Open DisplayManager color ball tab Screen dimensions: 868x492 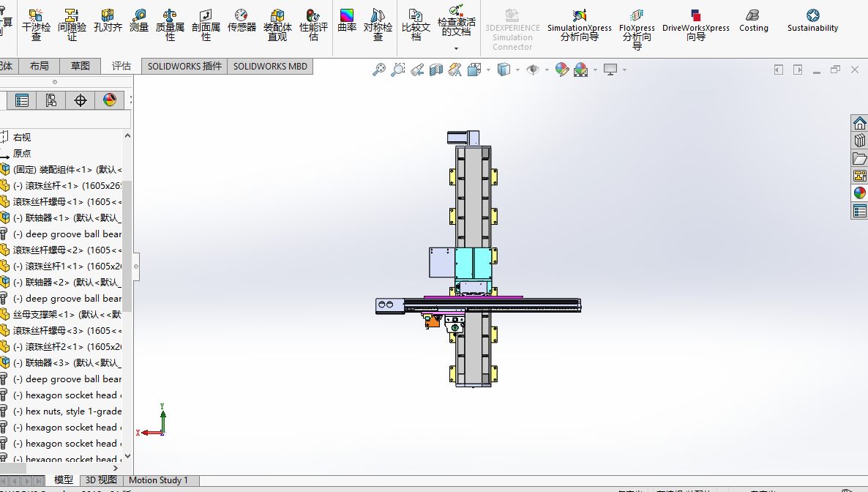click(110, 100)
